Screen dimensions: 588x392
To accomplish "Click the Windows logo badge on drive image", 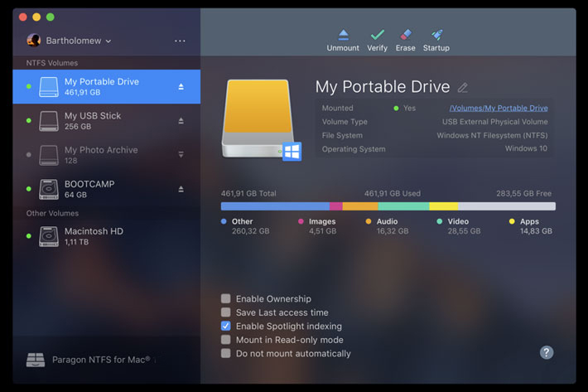I will 292,151.
